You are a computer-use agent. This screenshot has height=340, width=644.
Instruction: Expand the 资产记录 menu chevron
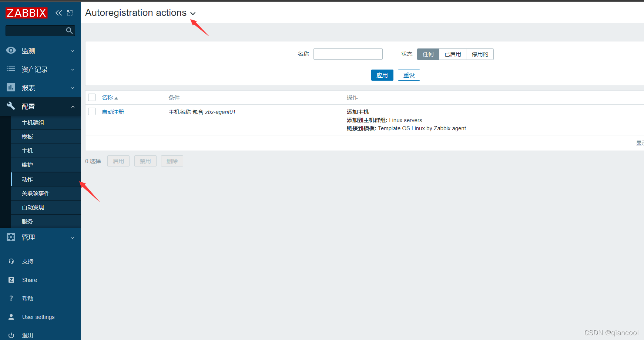coord(73,70)
